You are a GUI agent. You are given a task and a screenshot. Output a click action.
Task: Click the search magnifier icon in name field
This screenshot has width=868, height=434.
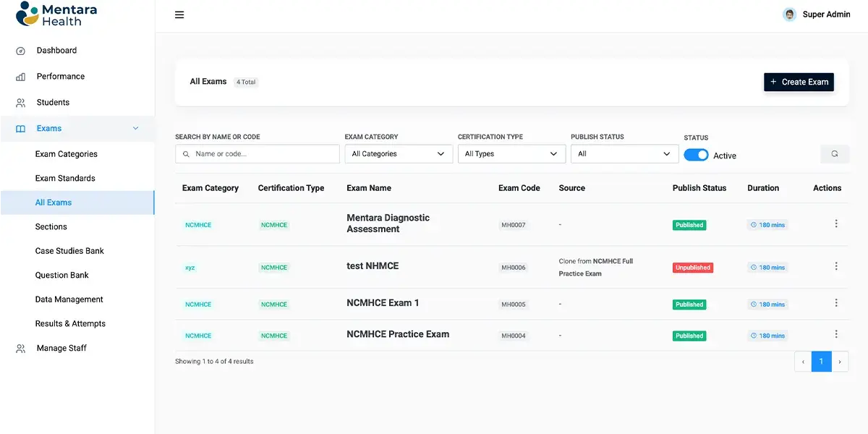point(187,154)
